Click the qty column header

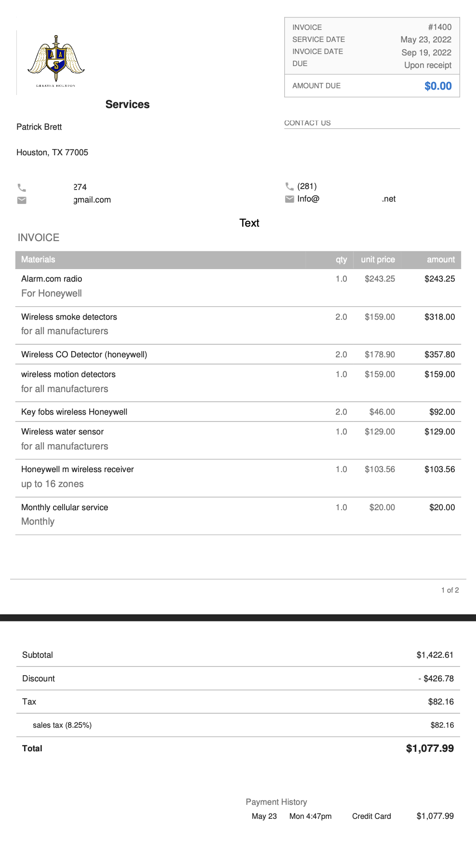(341, 259)
